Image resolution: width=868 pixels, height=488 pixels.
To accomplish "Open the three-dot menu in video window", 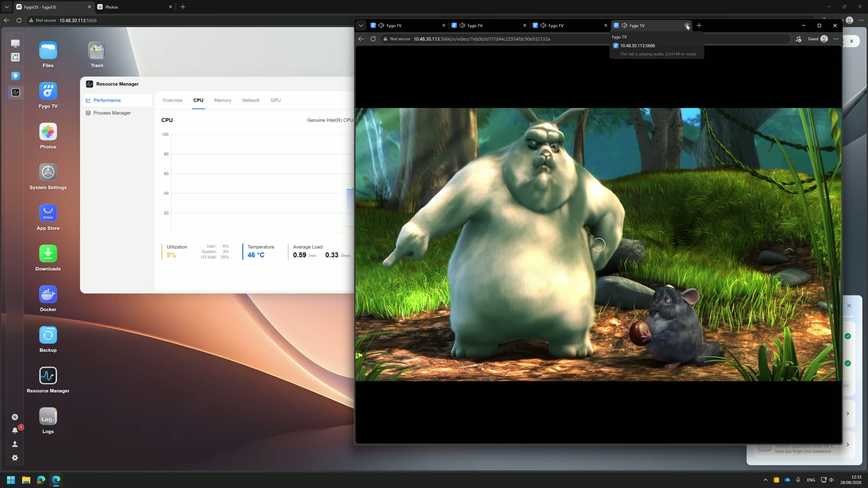I will [836, 39].
